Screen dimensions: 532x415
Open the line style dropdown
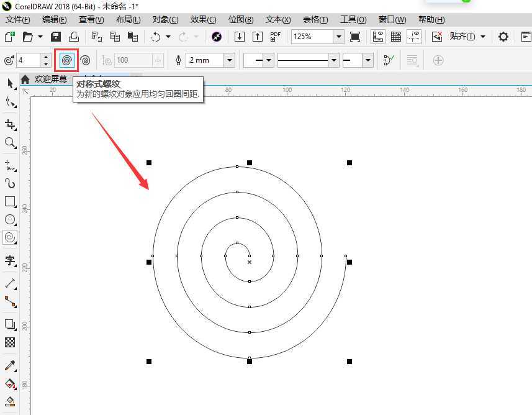334,60
